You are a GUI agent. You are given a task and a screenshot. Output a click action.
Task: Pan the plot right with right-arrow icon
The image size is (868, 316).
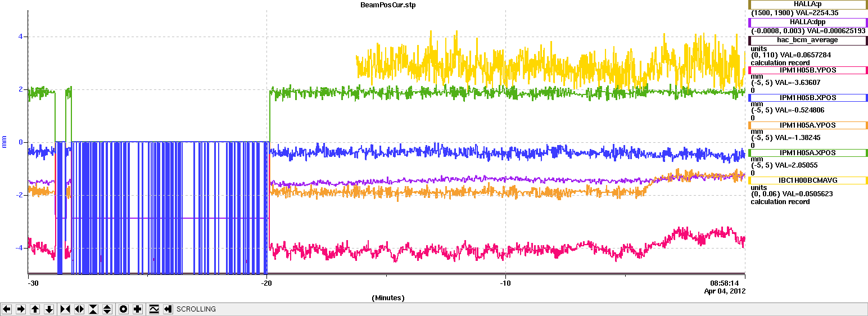pos(21,309)
